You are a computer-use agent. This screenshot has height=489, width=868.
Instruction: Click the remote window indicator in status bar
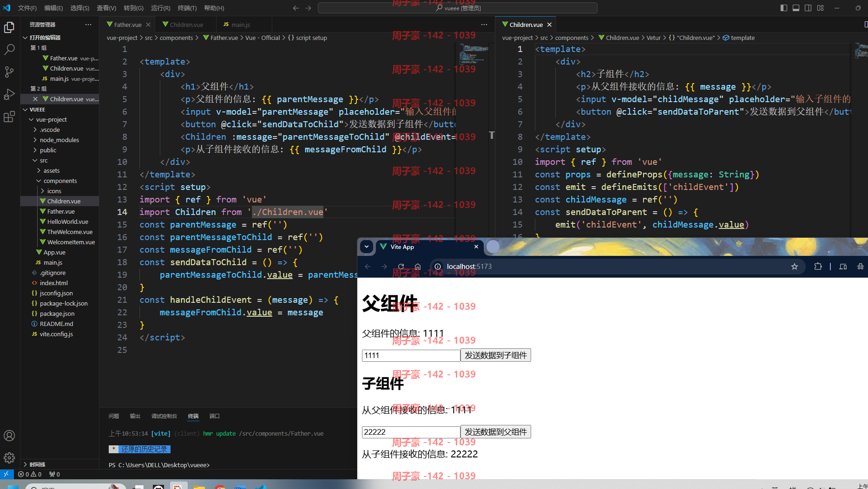7,474
